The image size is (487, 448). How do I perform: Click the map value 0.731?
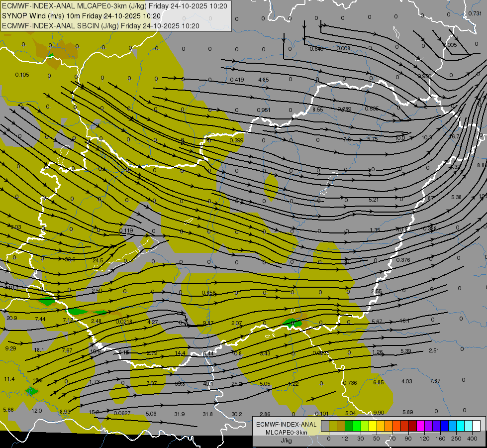click(475, 13)
